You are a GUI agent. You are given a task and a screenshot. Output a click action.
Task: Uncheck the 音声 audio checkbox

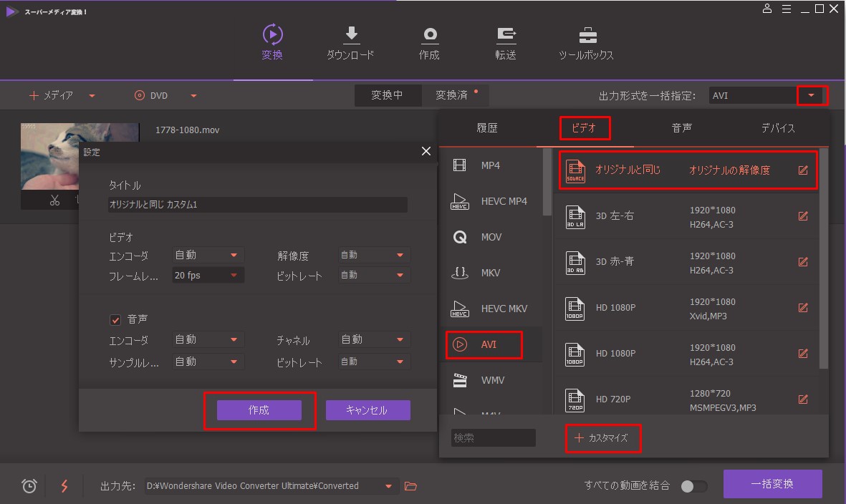115,319
